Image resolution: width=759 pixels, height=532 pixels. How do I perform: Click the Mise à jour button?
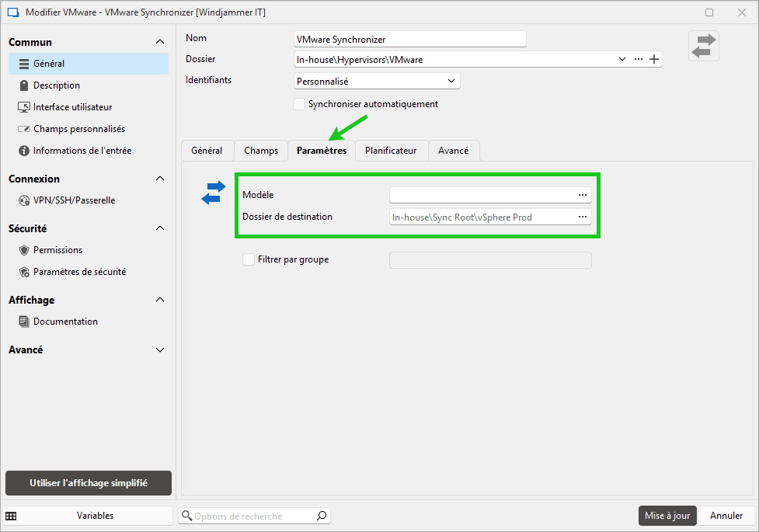click(667, 516)
